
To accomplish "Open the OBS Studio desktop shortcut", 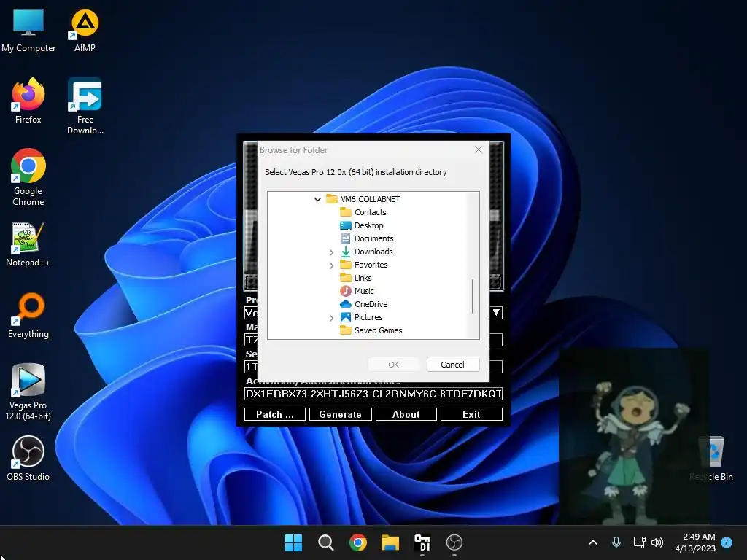I will [x=28, y=458].
